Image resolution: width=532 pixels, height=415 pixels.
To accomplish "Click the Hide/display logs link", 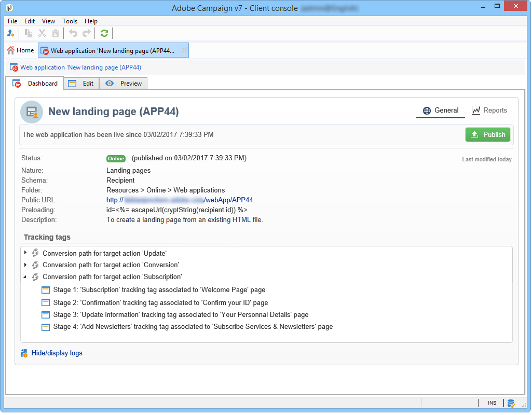I will pos(57,353).
